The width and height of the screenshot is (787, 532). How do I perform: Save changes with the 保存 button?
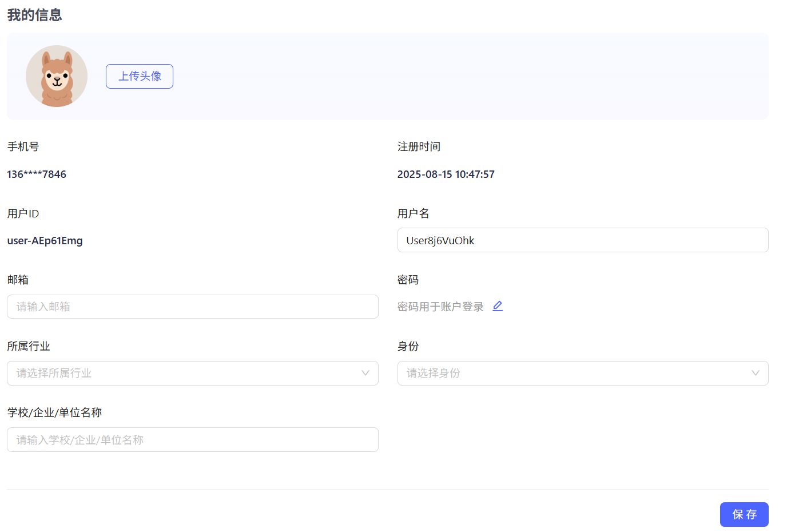744,514
